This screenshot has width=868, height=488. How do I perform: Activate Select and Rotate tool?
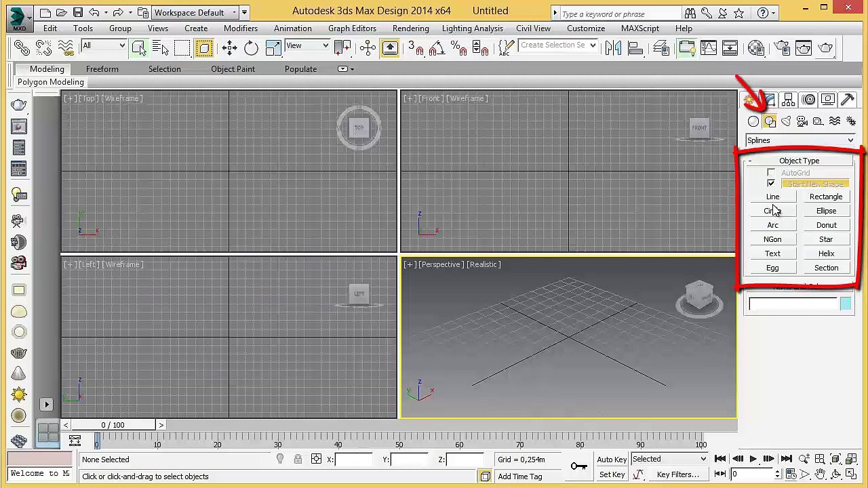[x=251, y=47]
